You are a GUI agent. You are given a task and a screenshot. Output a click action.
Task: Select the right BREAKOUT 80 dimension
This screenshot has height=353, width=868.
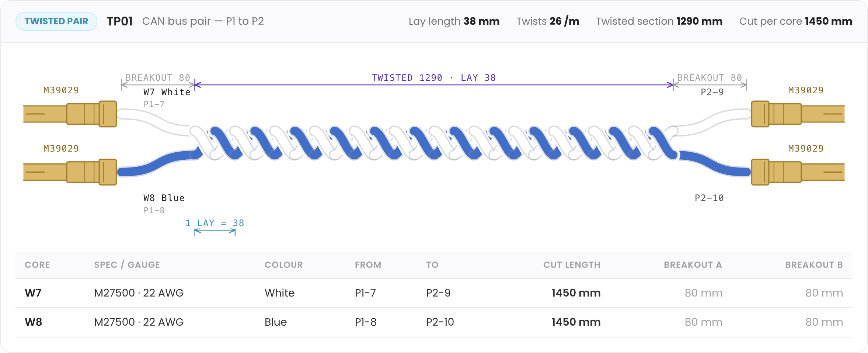click(x=710, y=81)
